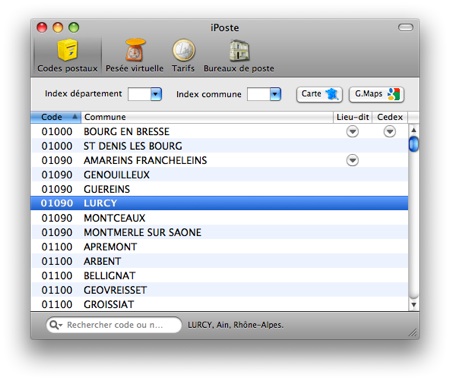The width and height of the screenshot is (450, 381).
Task: Click the scrollbar down arrow
Action: pos(413,304)
